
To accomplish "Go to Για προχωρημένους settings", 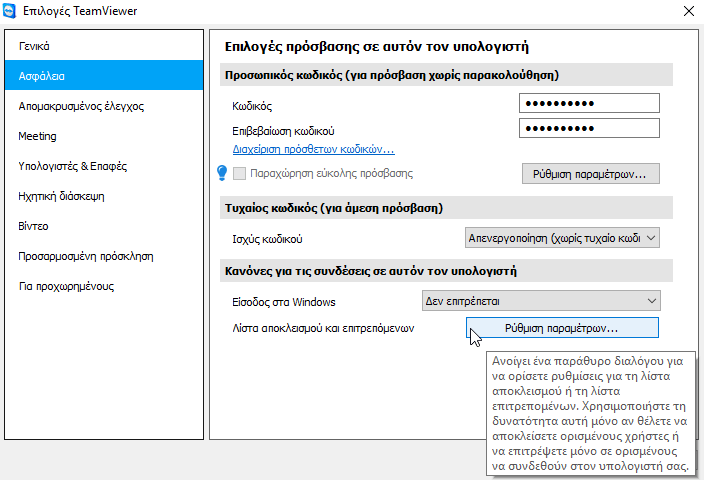I will coord(104,286).
